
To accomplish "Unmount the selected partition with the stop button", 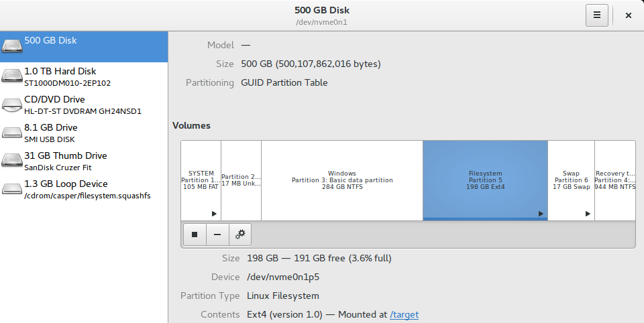I will [x=195, y=235].
